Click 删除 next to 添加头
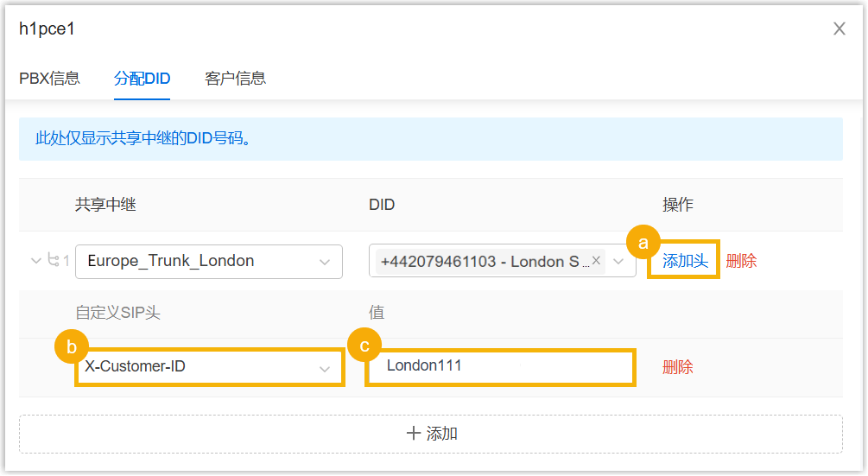Image resolution: width=868 pixels, height=476 pixels. pos(741,261)
